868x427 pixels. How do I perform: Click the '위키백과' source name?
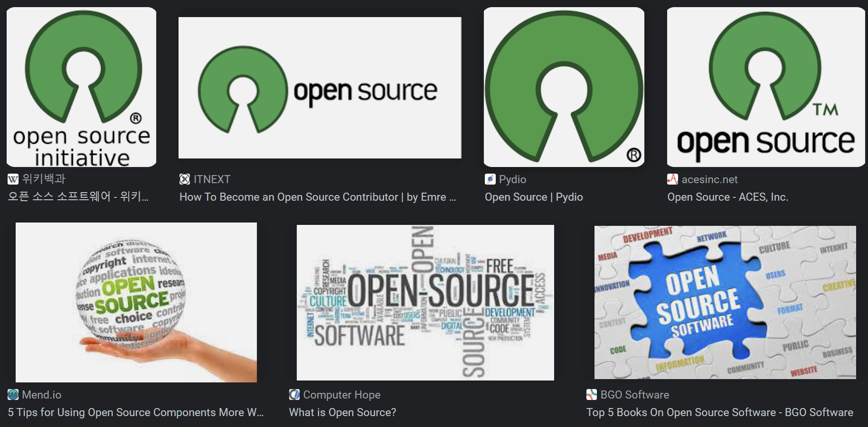pyautogui.click(x=44, y=179)
